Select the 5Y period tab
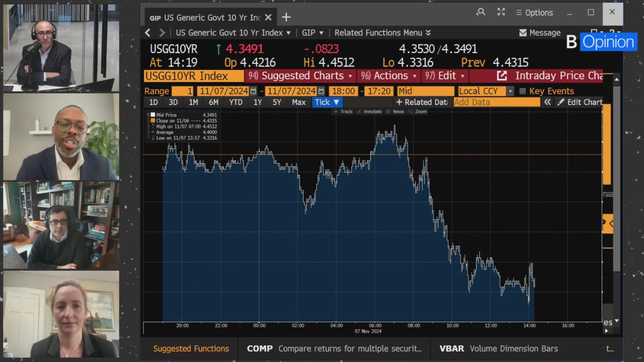The width and height of the screenshot is (644, 362). 277,102
